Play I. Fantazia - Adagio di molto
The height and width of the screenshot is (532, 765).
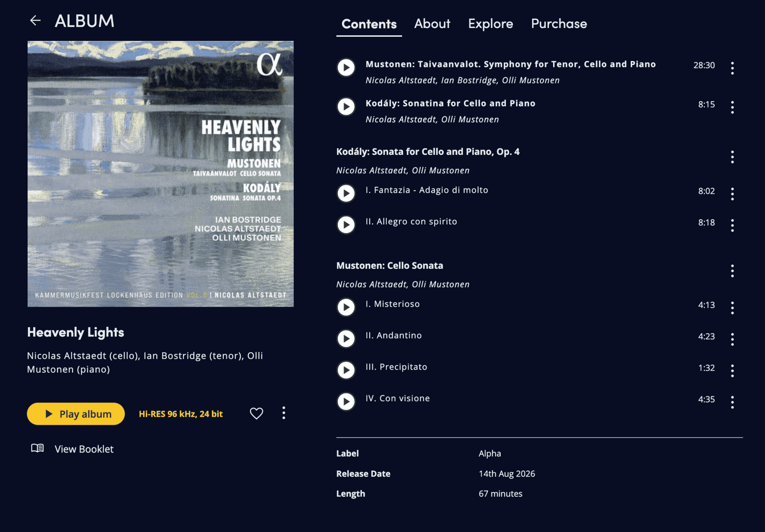tap(346, 193)
